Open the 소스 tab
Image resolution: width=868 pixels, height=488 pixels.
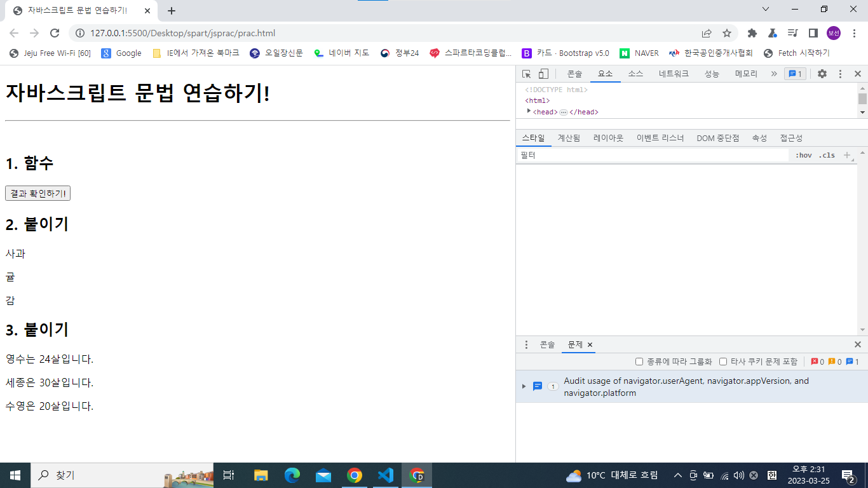point(636,74)
